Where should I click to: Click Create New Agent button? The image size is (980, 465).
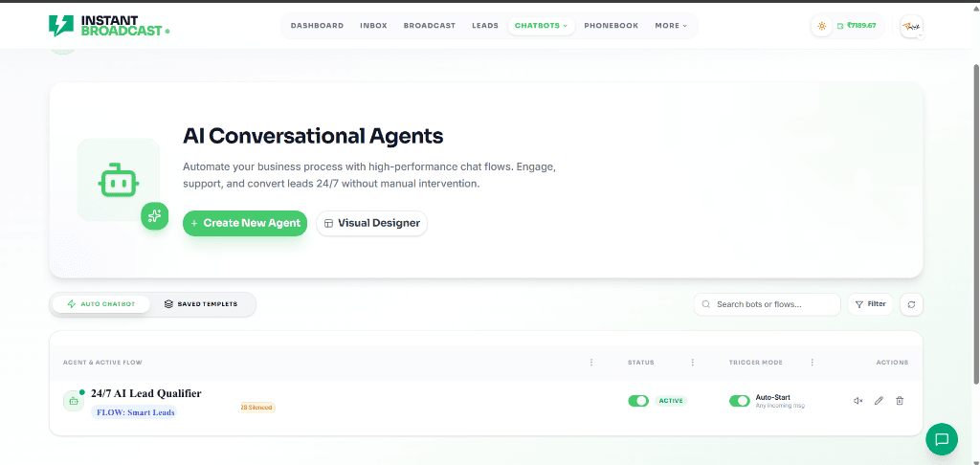(245, 223)
